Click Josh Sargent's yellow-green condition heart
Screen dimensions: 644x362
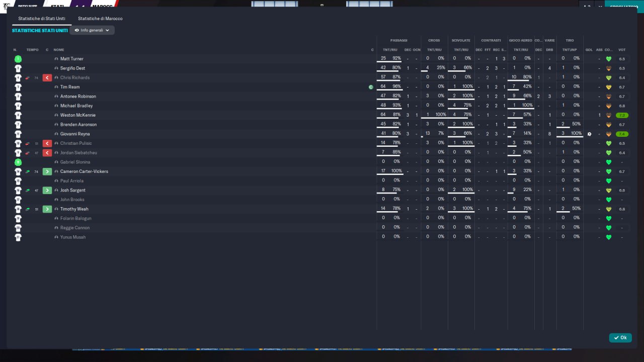[x=609, y=191]
